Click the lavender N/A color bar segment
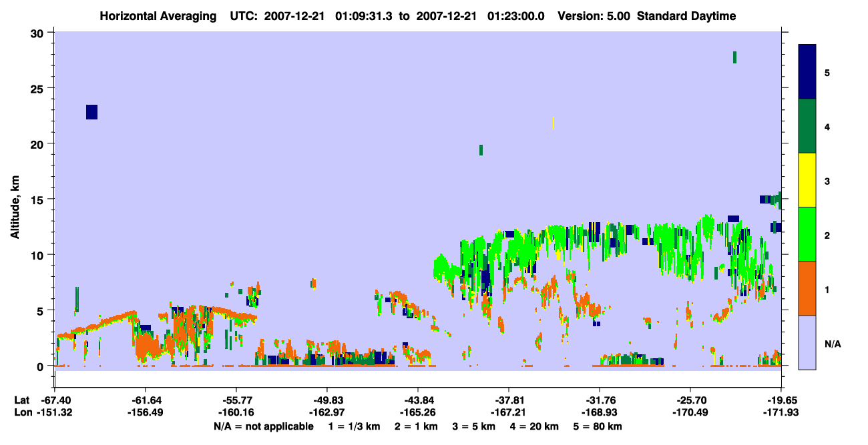 pos(807,342)
